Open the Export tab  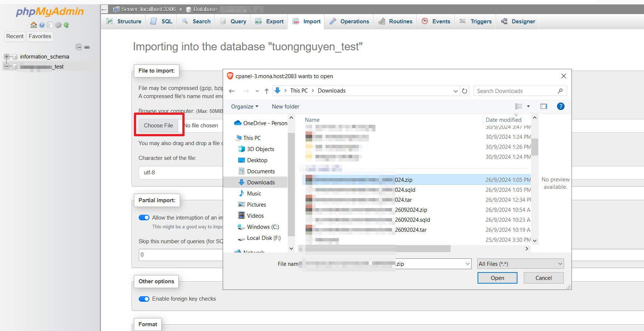269,21
